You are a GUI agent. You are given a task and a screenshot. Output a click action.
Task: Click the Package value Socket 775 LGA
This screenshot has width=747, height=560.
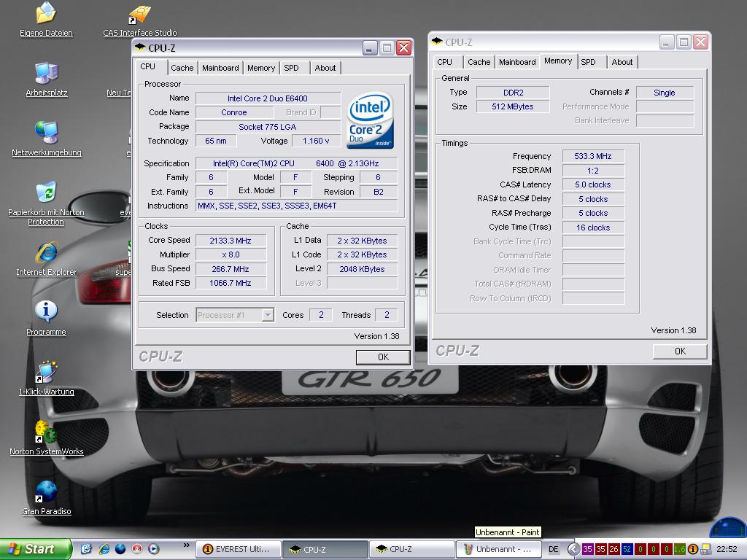(x=268, y=127)
